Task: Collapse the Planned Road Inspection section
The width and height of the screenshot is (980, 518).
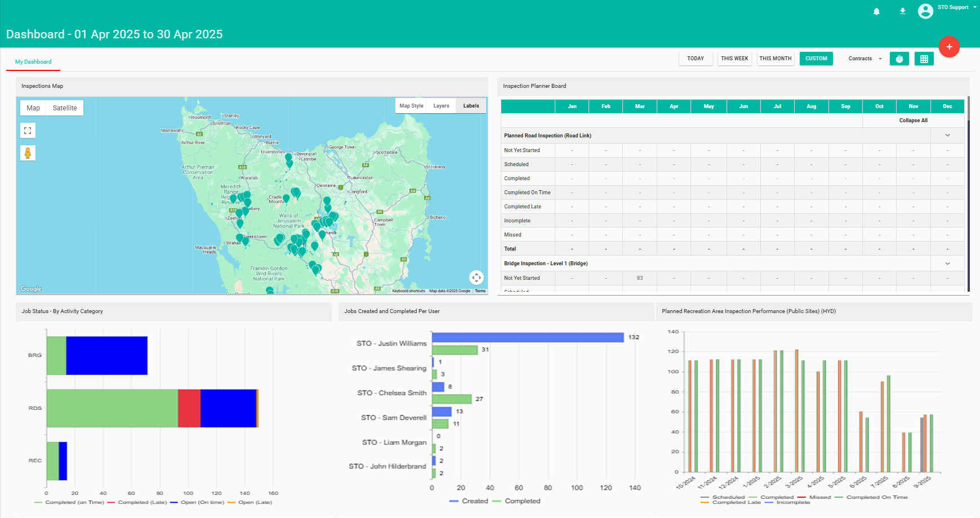Action: tap(947, 135)
